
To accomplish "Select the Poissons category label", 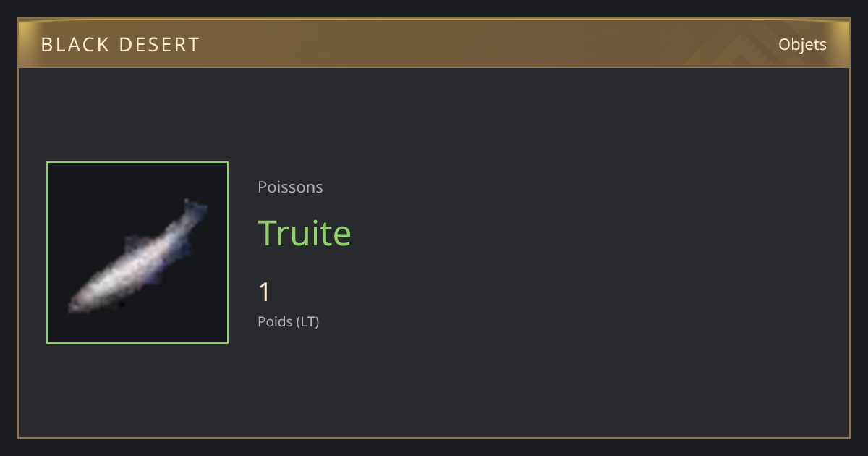I will pyautogui.click(x=290, y=187).
